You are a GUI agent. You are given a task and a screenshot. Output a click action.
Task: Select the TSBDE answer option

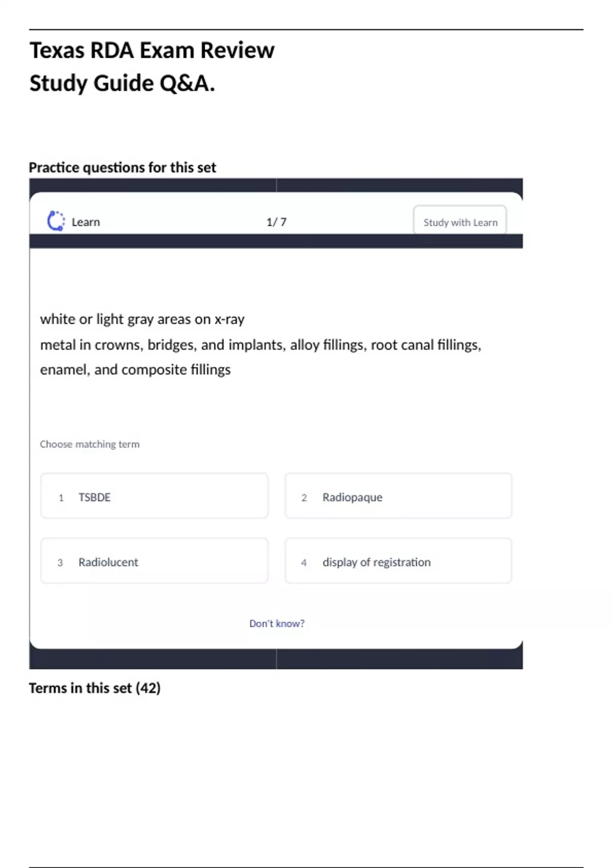click(x=154, y=496)
